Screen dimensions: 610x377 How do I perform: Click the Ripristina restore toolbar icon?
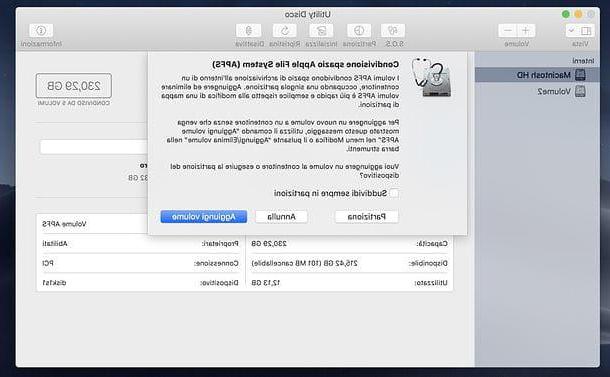tap(284, 30)
